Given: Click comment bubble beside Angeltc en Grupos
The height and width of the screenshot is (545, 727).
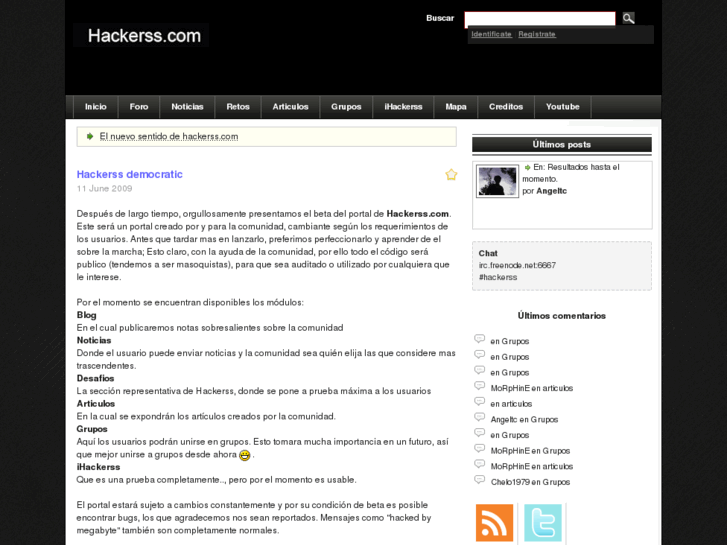Looking at the screenshot, I should tap(479, 417).
